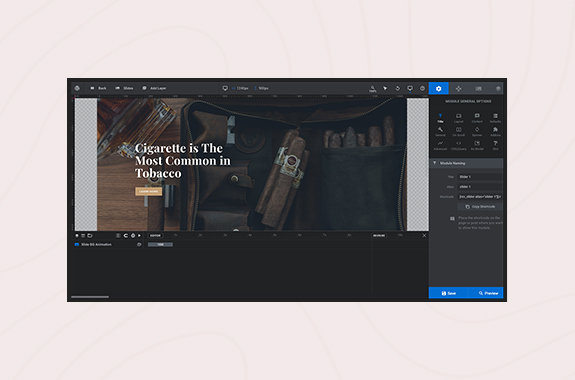Click the Shortcode text field
Image resolution: width=575 pixels, height=380 pixels.
click(480, 197)
